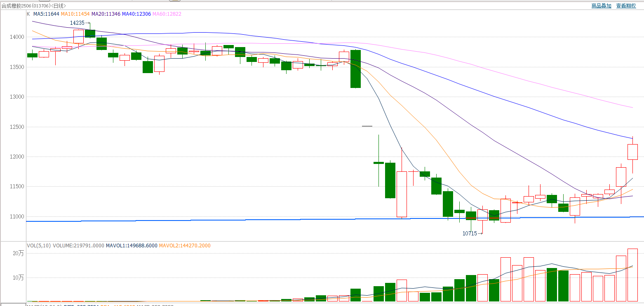Click the 10万 volume axis label
This screenshot has height=306, width=644.
(19, 278)
